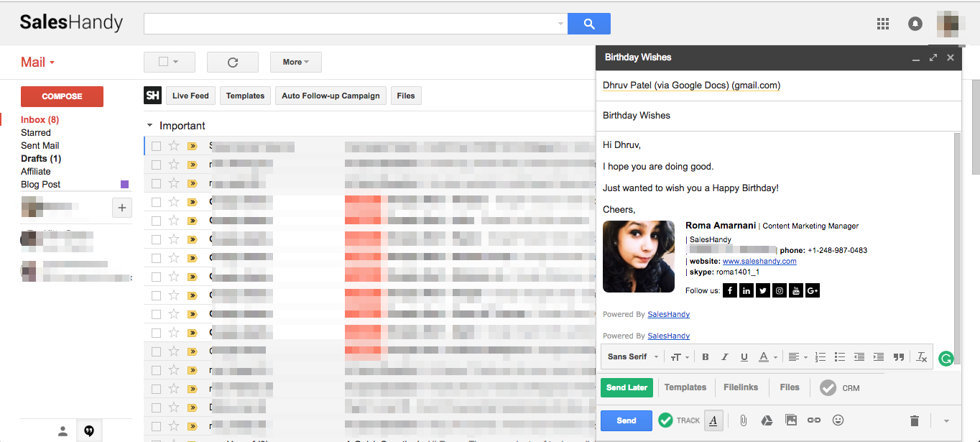
Task: Open Grammarly from the compose window
Action: click(946, 358)
